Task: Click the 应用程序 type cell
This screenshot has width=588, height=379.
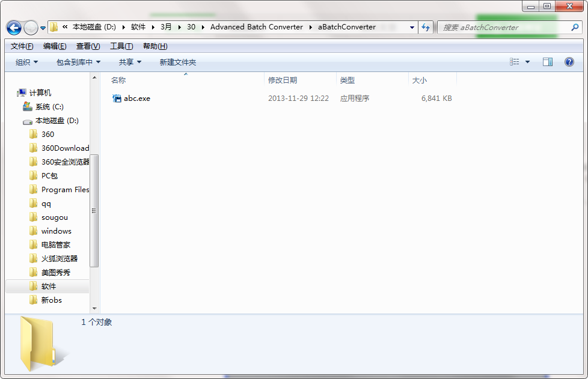Action: pos(355,99)
